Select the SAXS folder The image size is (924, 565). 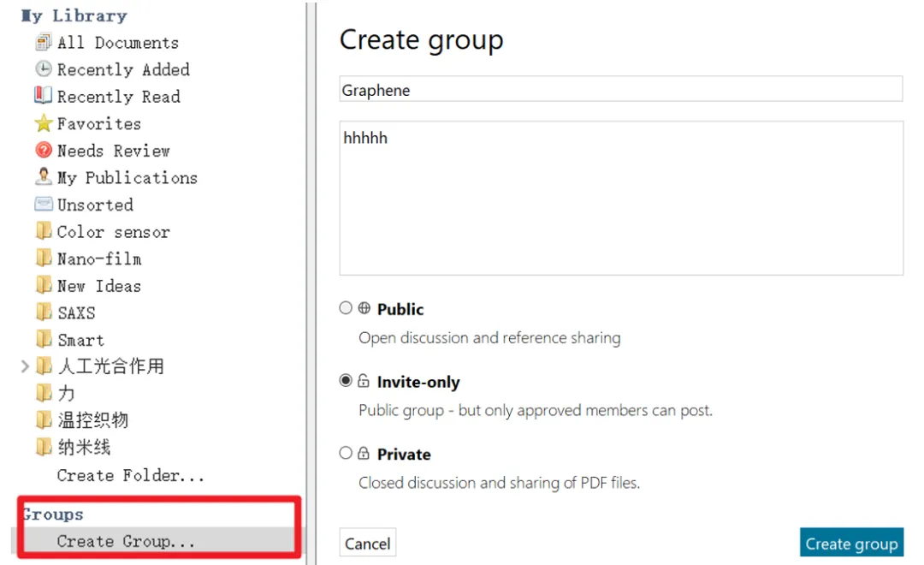[75, 312]
